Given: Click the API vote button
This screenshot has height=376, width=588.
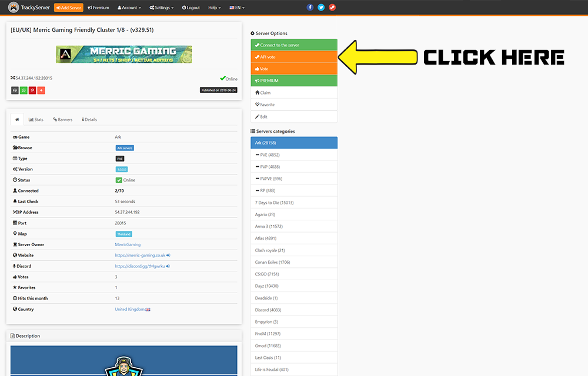Looking at the screenshot, I should pos(294,57).
